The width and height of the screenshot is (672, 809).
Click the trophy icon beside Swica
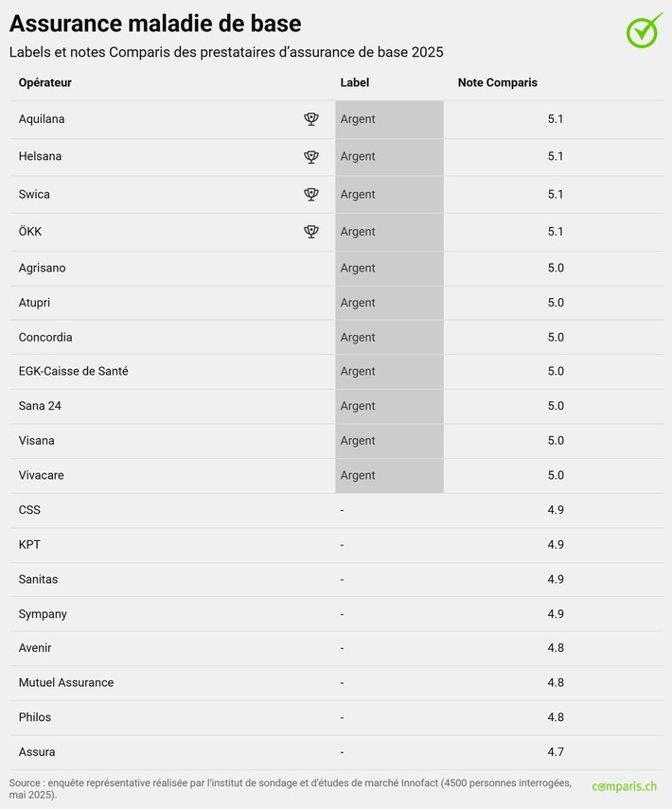coord(311,194)
